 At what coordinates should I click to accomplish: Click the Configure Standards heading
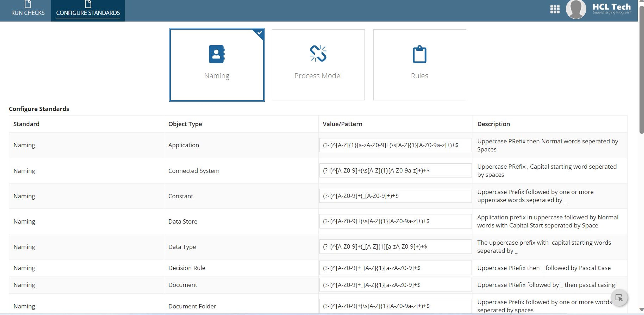(39, 109)
